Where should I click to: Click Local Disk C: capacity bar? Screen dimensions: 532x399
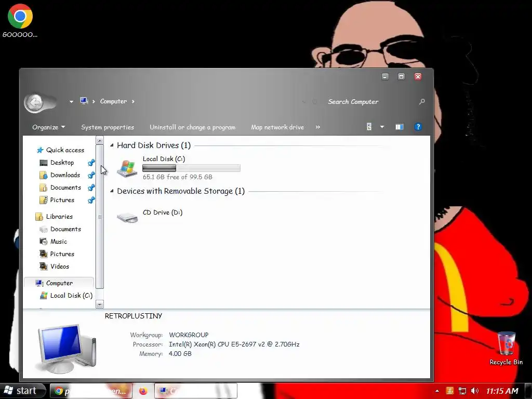191,168
